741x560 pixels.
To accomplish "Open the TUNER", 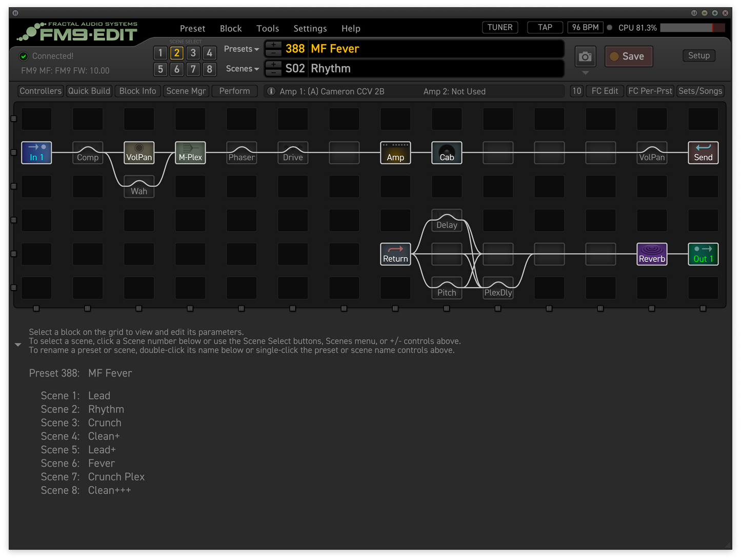I will (499, 28).
